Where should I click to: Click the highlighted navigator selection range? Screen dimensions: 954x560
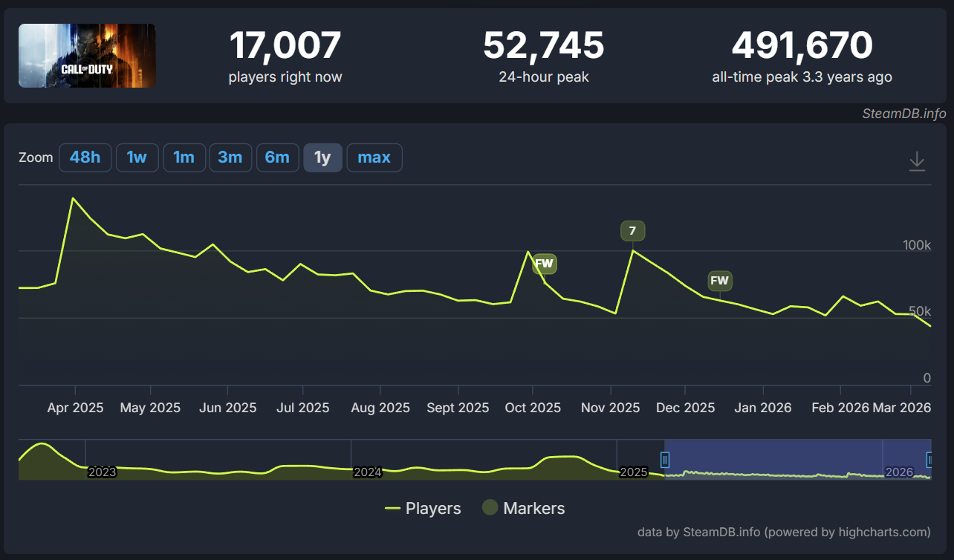pos(797,459)
